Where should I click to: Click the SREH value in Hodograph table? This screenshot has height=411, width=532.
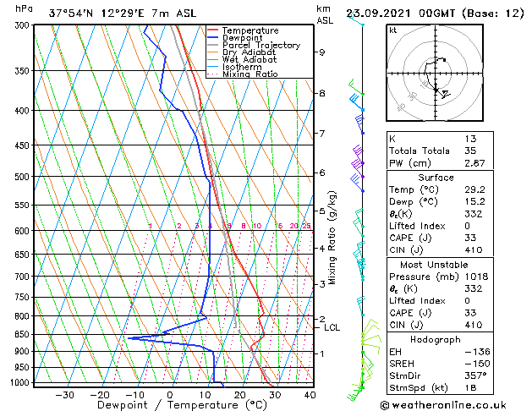[477, 364]
